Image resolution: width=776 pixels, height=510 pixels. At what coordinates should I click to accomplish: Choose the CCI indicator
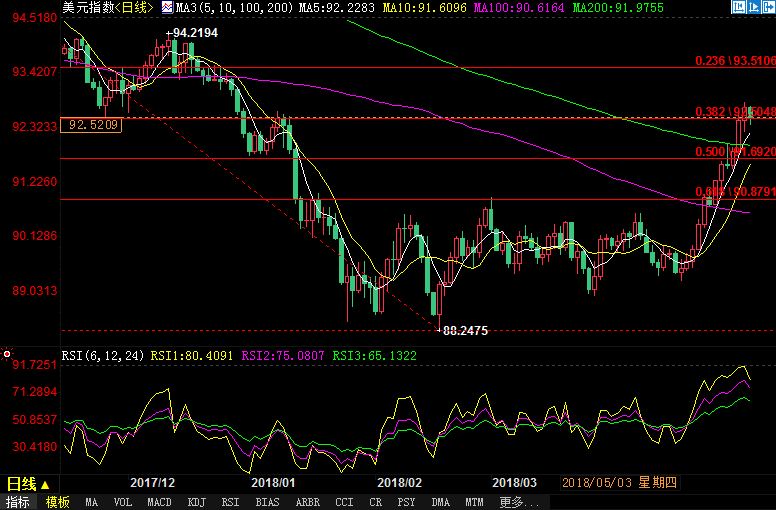344,502
